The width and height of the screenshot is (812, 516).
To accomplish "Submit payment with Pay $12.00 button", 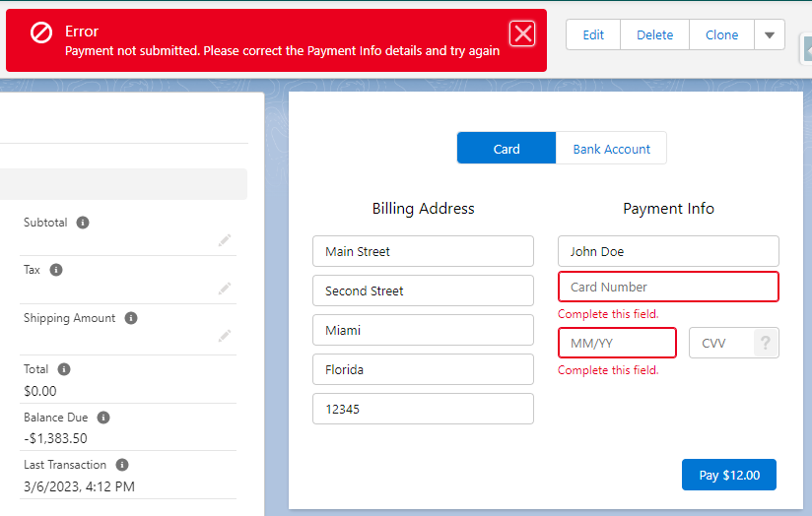I will point(729,475).
